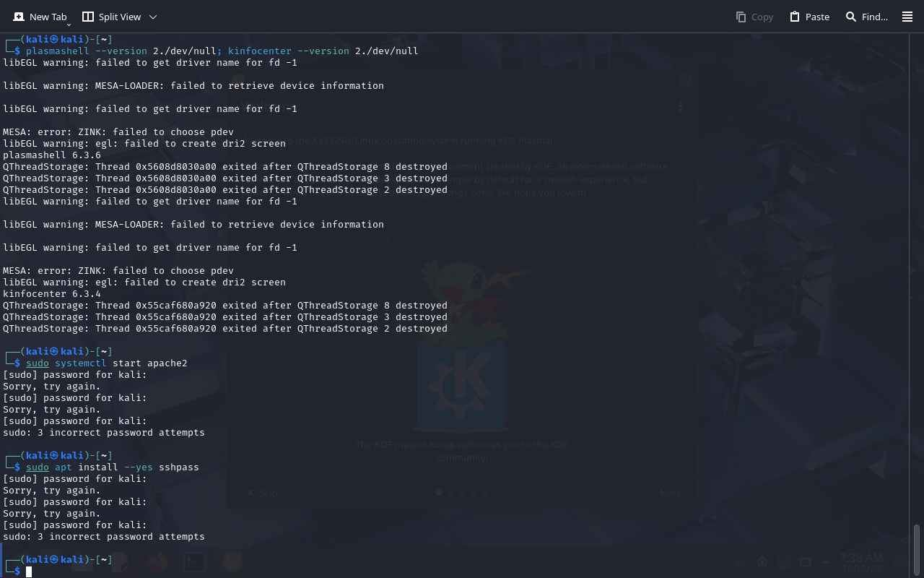This screenshot has height=578, width=924.
Task: Open search with the Find magnifier icon
Action: pyautogui.click(x=851, y=17)
